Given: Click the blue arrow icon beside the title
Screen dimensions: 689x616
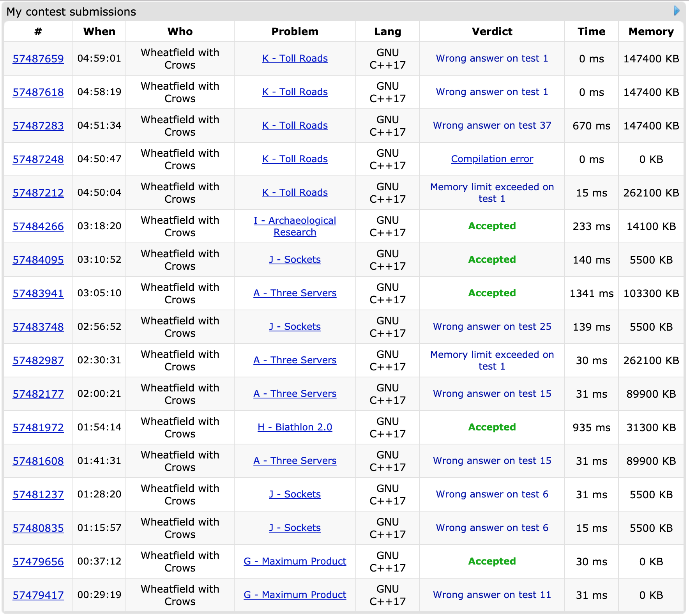Looking at the screenshot, I should (x=677, y=11).
